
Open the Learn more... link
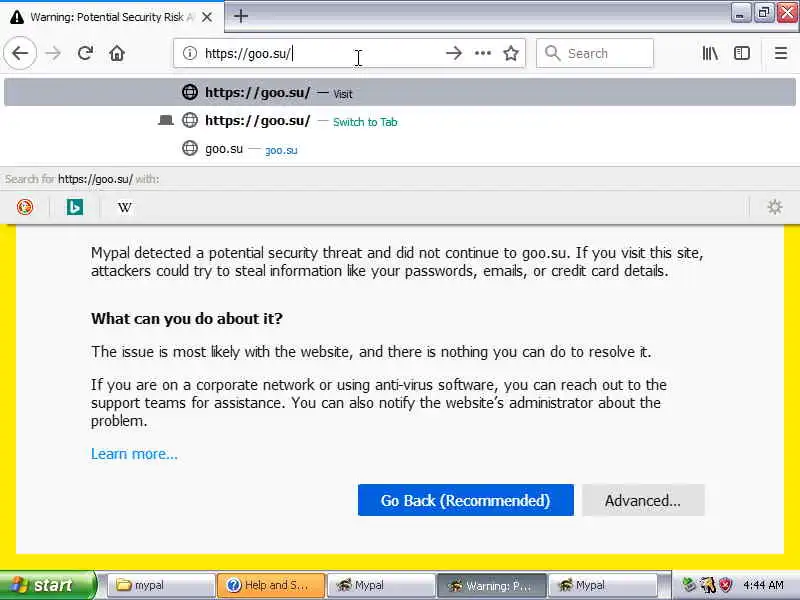coord(134,454)
